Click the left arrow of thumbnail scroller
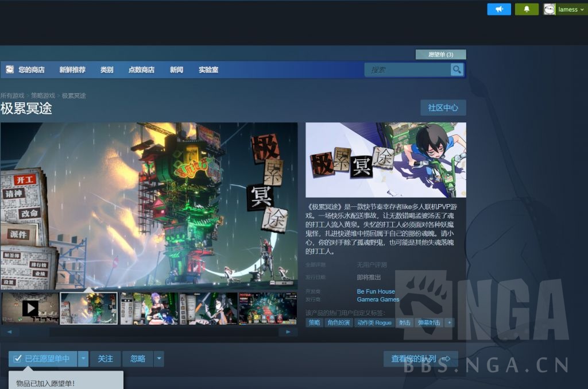588x389 pixels. [10, 332]
